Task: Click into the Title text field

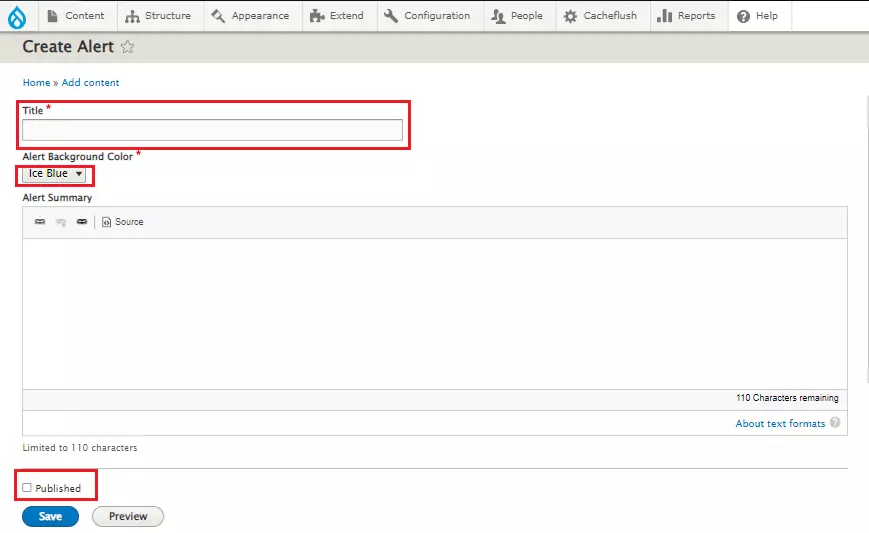Action: click(212, 130)
